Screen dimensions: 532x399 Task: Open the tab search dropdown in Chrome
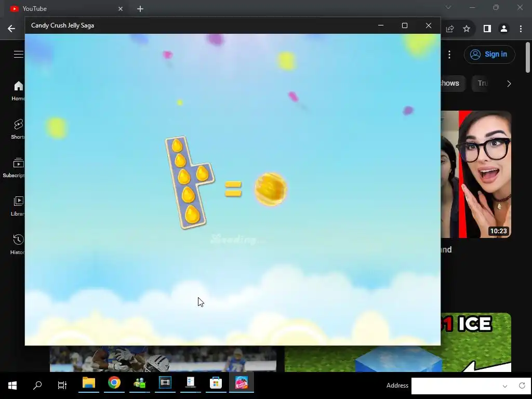[448, 7]
